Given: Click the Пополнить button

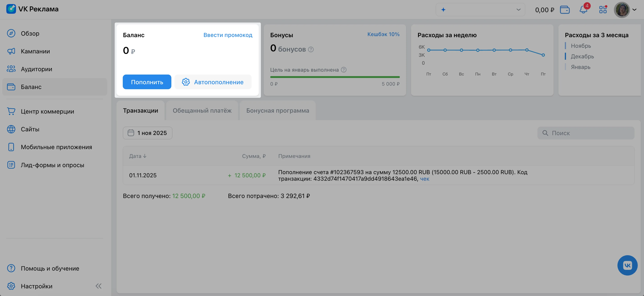Looking at the screenshot, I should (147, 82).
